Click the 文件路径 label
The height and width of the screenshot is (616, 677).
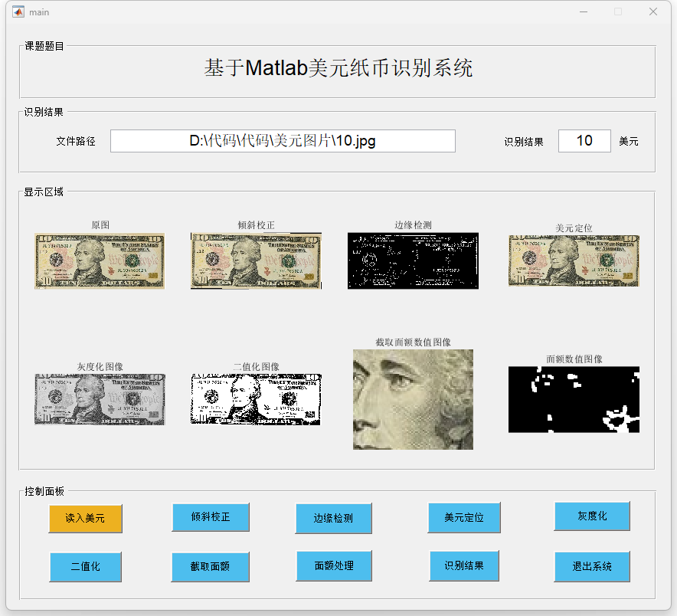pyautogui.click(x=76, y=141)
